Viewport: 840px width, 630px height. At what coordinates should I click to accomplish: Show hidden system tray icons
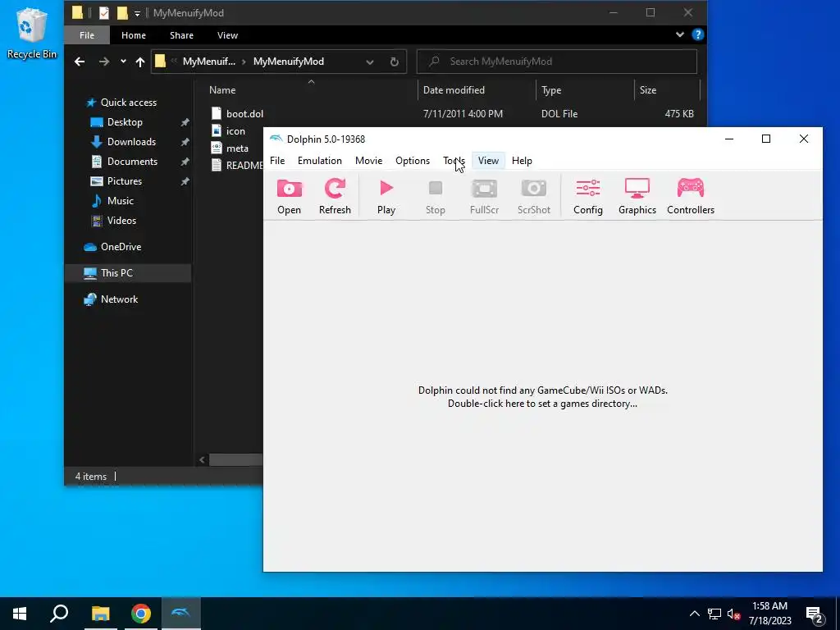coord(694,614)
